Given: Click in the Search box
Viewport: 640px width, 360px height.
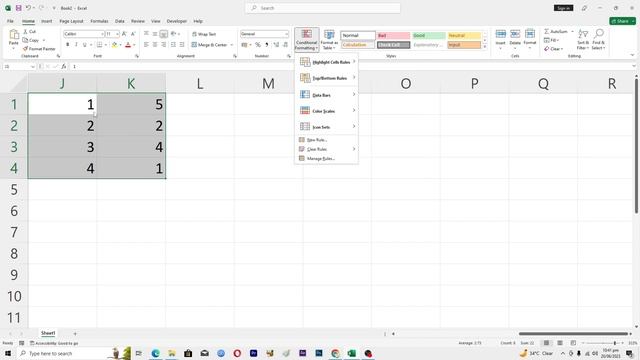Looking at the screenshot, I should click(323, 8).
